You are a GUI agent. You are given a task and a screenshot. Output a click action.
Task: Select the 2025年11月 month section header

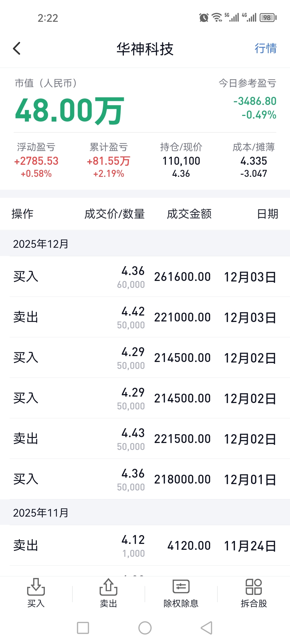pos(41,513)
